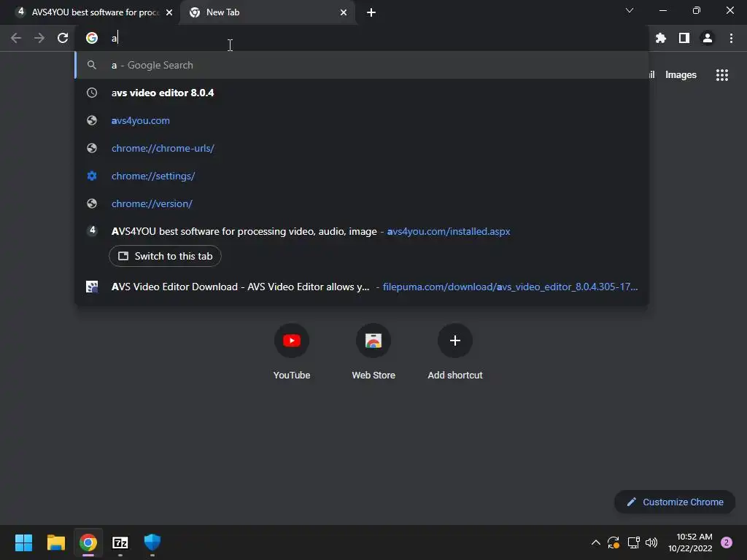Close the AVS4YOU tab

coord(169,12)
